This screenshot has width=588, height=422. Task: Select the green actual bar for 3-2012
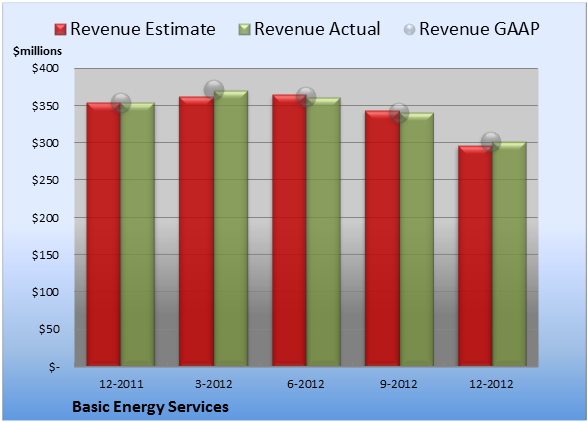tap(231, 228)
